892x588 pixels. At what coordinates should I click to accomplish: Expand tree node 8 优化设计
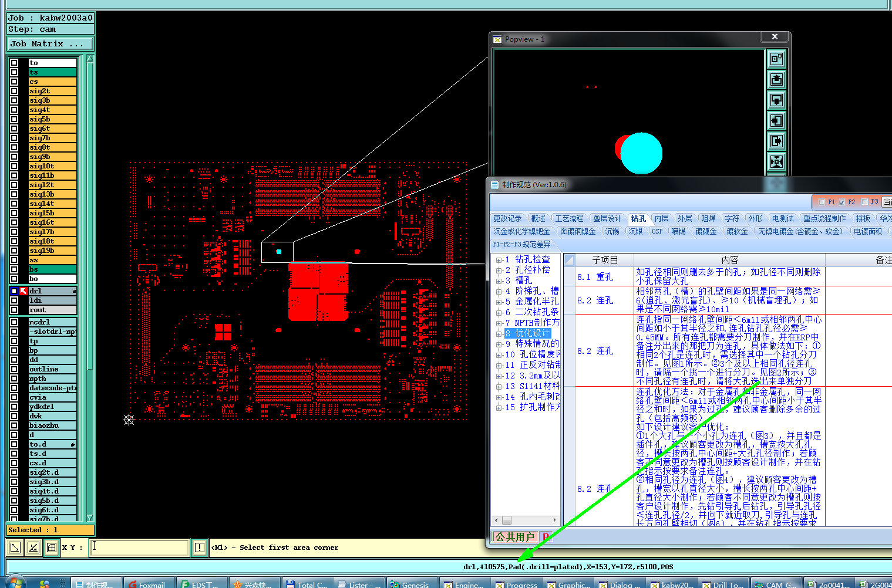pos(499,333)
